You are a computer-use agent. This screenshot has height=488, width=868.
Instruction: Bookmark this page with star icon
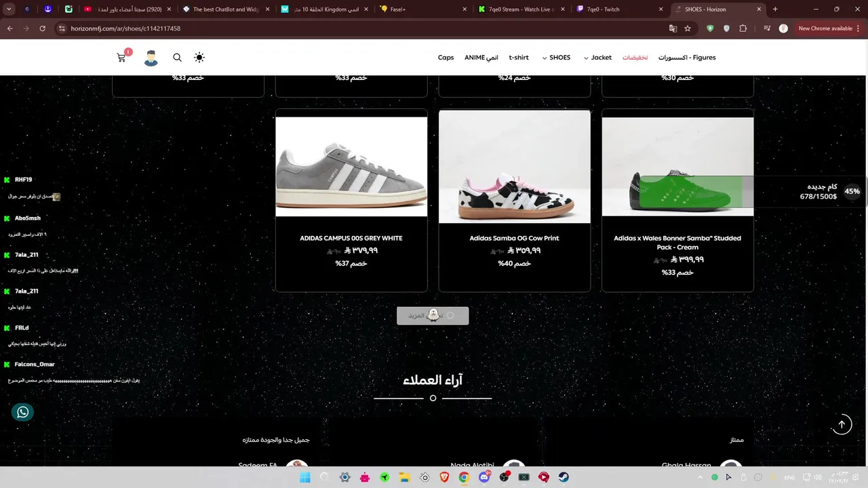[688, 28]
